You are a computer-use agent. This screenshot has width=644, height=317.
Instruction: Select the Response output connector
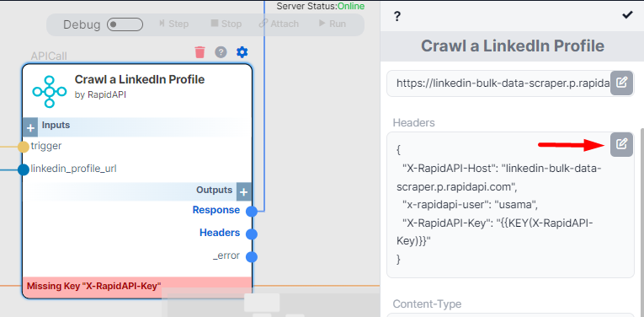pos(252,212)
